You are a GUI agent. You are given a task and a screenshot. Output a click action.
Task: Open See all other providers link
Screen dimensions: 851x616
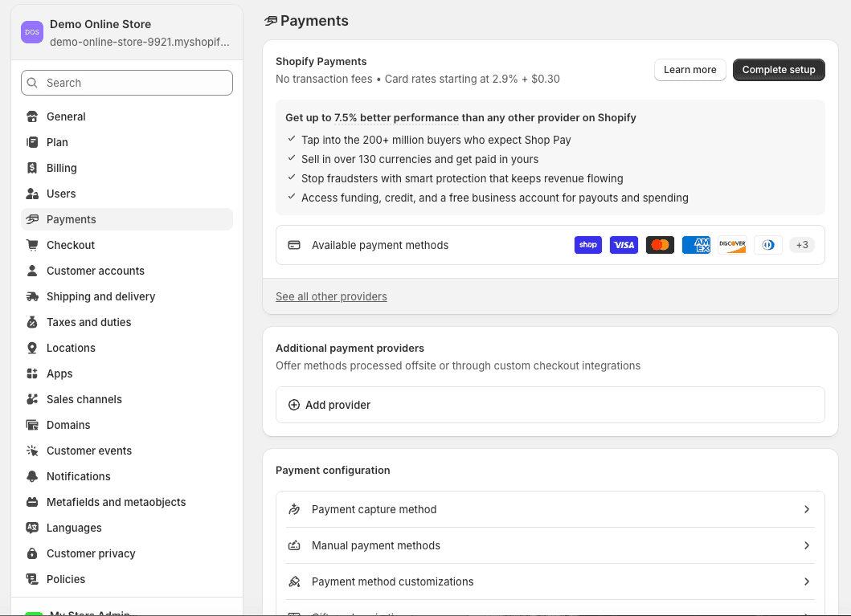coord(331,296)
